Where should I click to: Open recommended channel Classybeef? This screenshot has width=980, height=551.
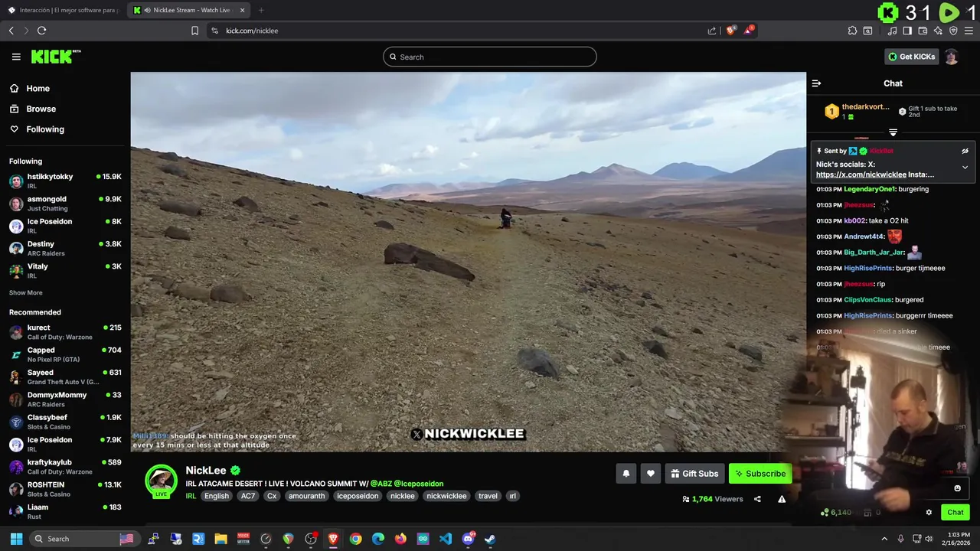[65, 422]
